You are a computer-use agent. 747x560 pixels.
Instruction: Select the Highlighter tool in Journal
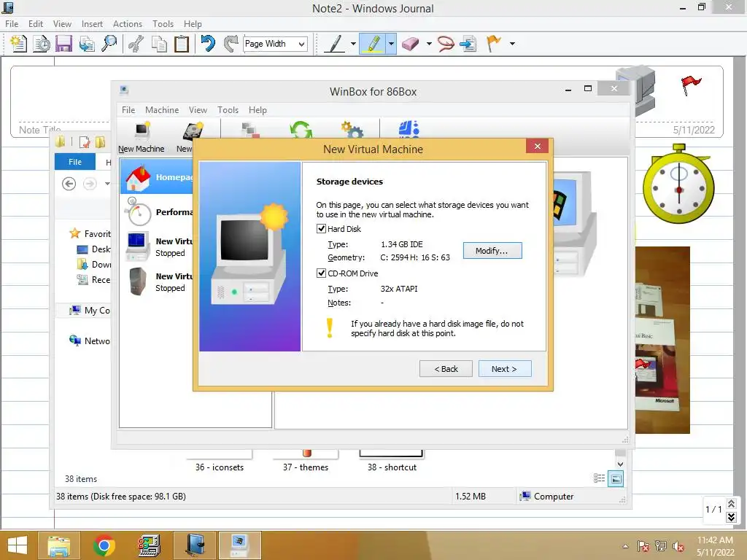tap(373, 44)
